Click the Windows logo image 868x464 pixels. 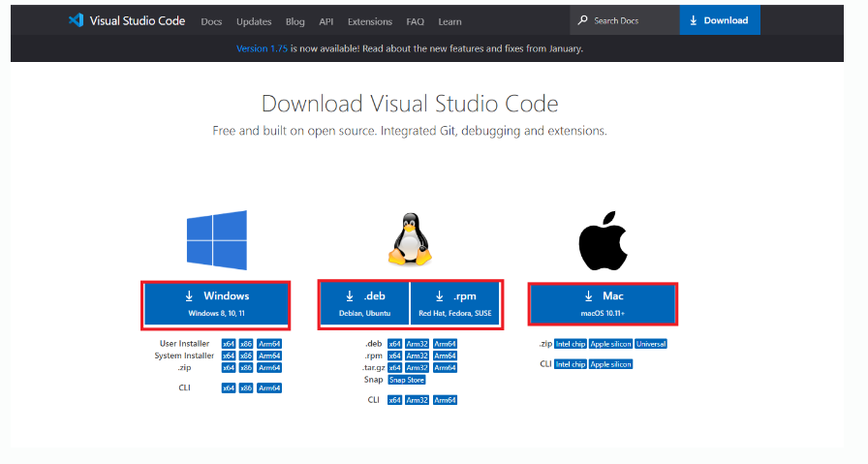(x=216, y=240)
